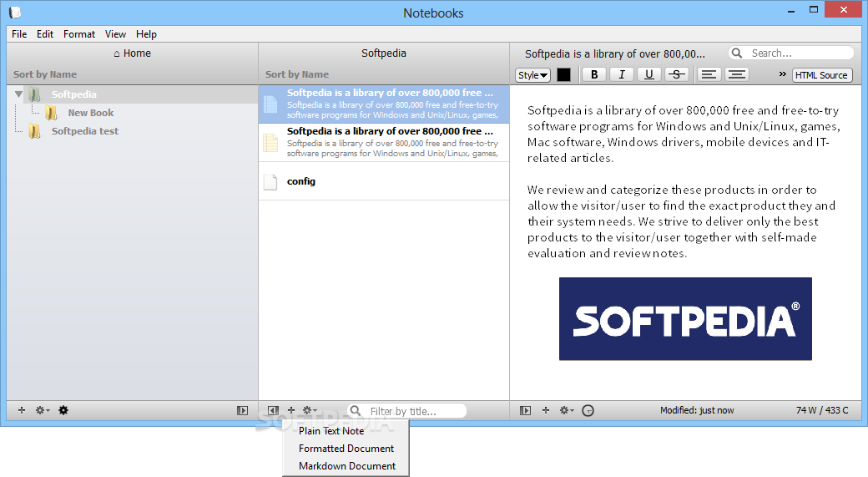
Task: Open the Help menu
Action: [x=146, y=33]
